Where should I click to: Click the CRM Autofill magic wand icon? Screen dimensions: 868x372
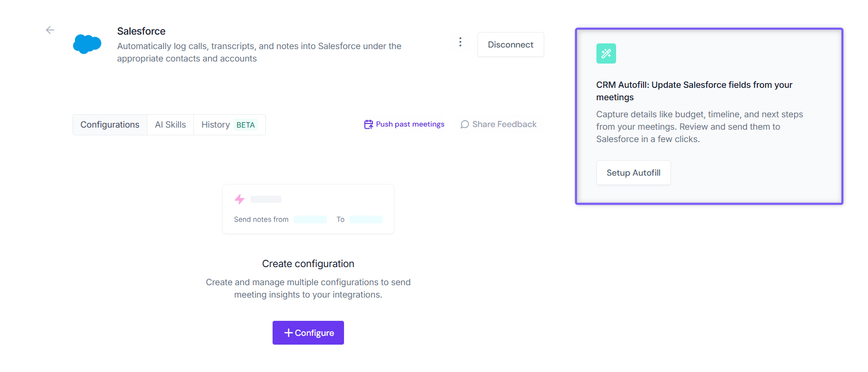point(606,53)
